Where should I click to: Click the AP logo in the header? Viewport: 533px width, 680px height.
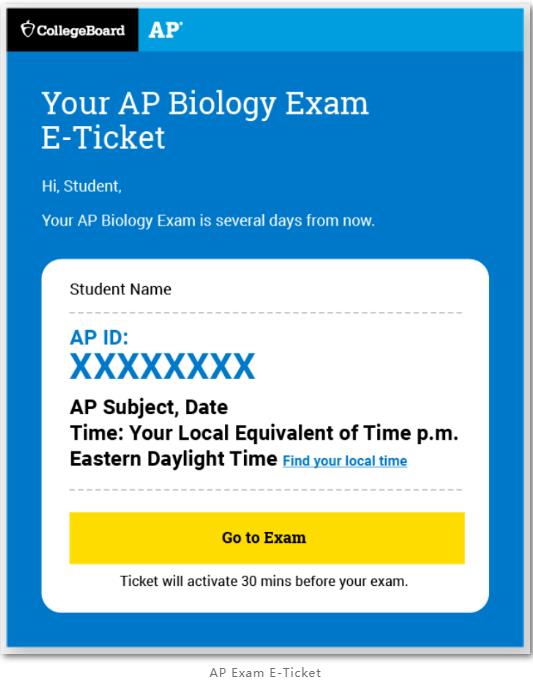(165, 30)
